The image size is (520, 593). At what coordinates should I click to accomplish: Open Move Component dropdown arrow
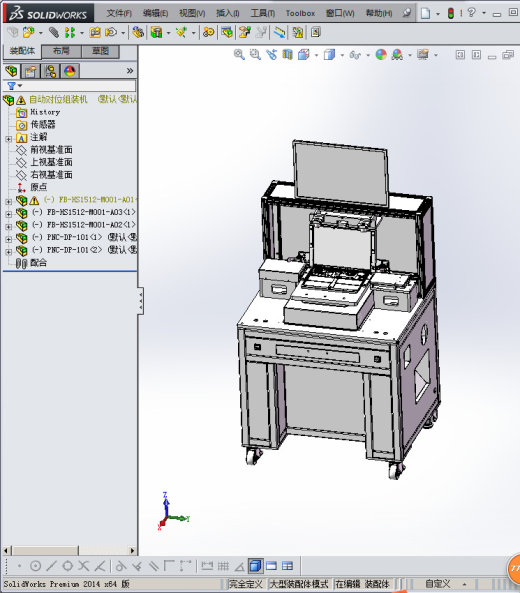123,33
